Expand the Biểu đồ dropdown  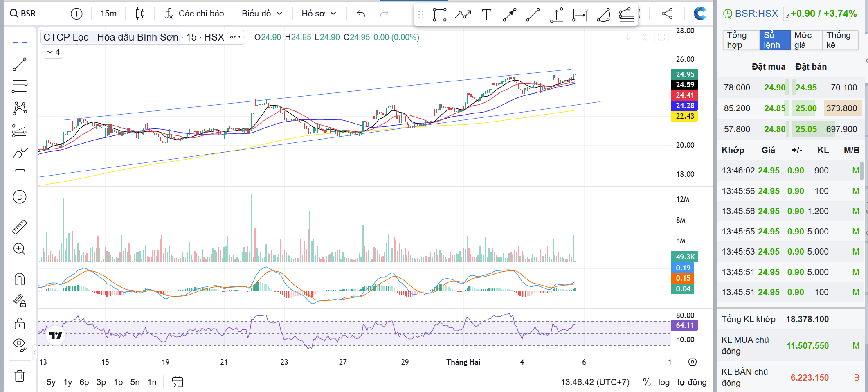point(262,14)
